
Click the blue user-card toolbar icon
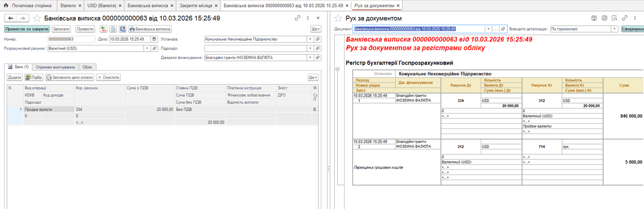coord(123,29)
